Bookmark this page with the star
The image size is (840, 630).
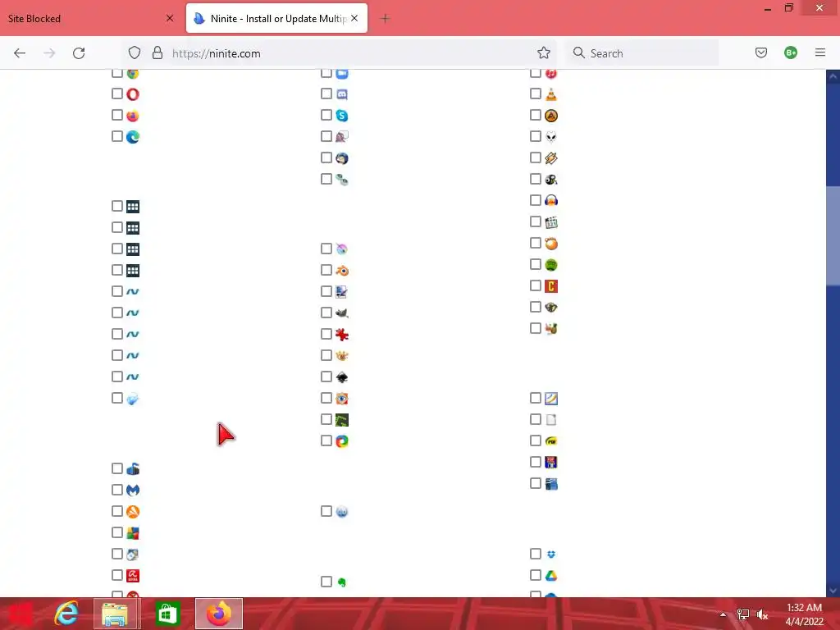pyautogui.click(x=544, y=53)
